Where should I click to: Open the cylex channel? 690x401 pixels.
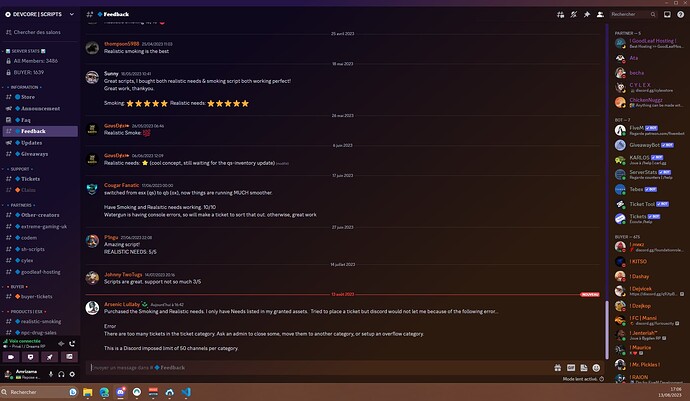pyautogui.click(x=40, y=261)
